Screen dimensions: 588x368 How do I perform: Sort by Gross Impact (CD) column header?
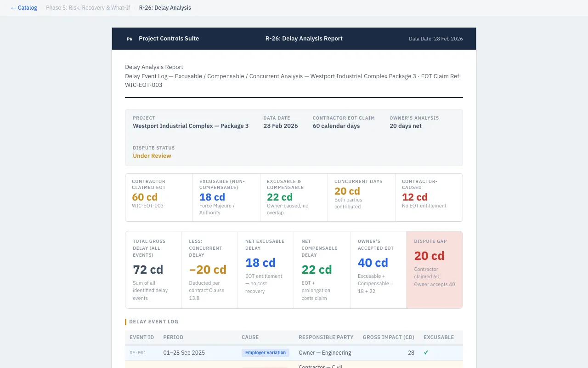pyautogui.click(x=388, y=337)
